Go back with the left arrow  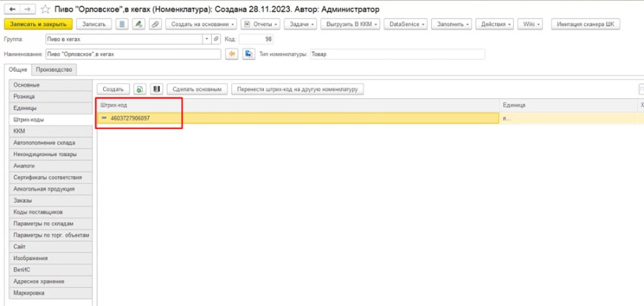click(x=13, y=9)
